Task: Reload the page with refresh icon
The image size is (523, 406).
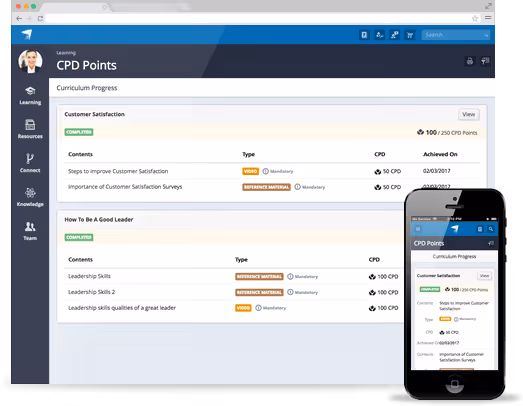Action: (x=40, y=18)
